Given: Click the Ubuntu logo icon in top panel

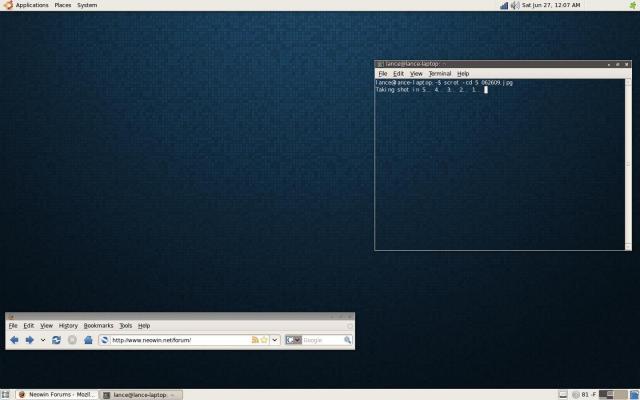Looking at the screenshot, I should tap(8, 5).
